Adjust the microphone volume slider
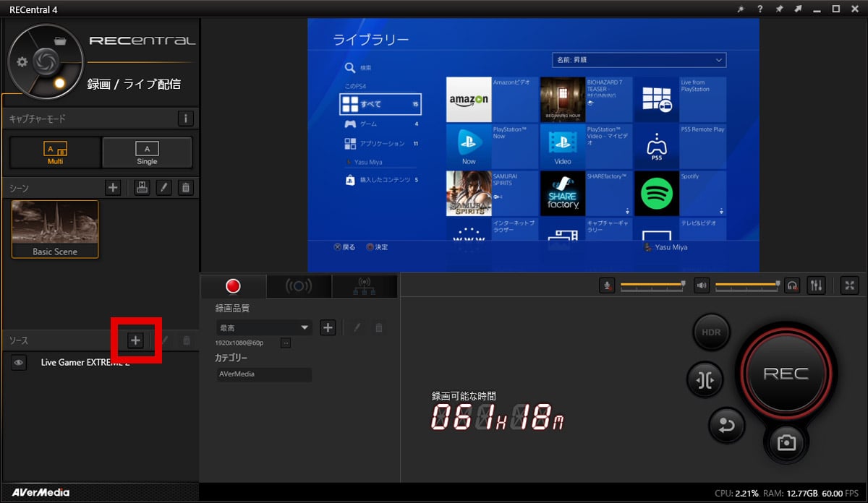This screenshot has height=503, width=868. click(652, 285)
